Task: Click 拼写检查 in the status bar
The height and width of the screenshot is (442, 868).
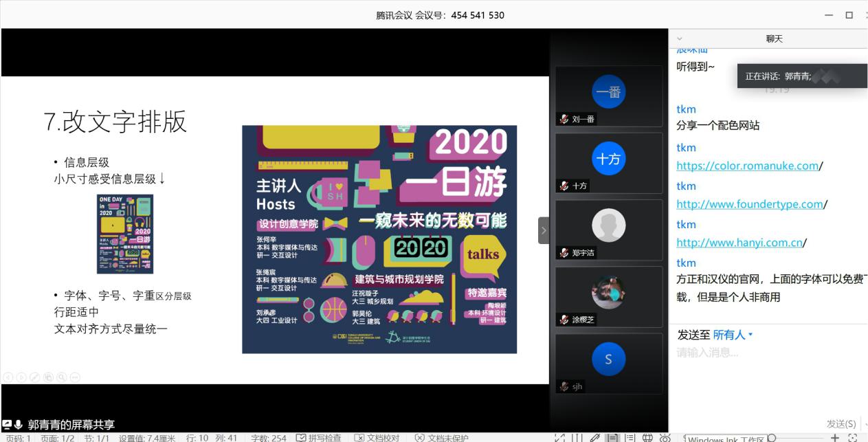Action: 318,438
